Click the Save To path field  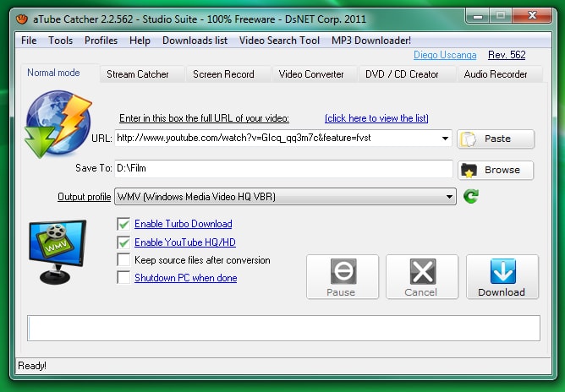[283, 168]
